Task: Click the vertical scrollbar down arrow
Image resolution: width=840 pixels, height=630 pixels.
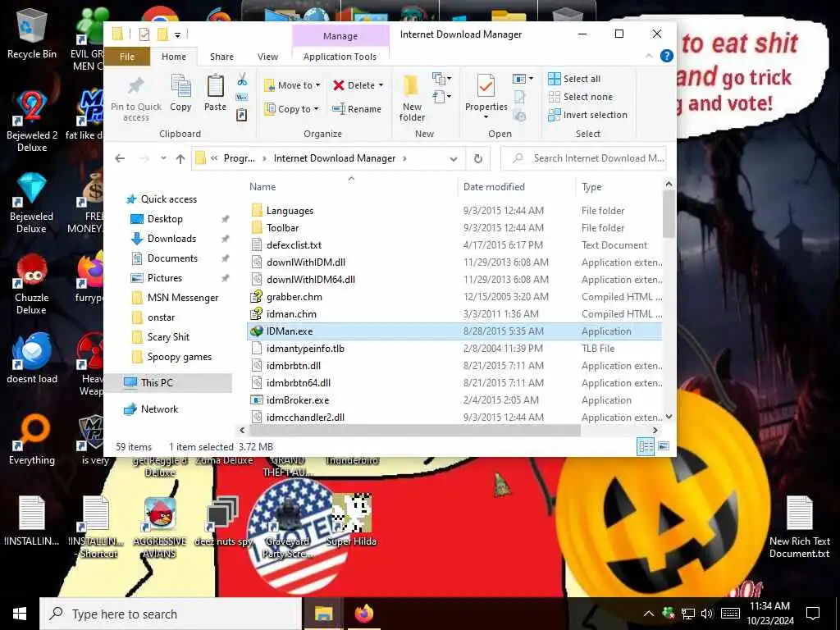Action: (x=669, y=417)
